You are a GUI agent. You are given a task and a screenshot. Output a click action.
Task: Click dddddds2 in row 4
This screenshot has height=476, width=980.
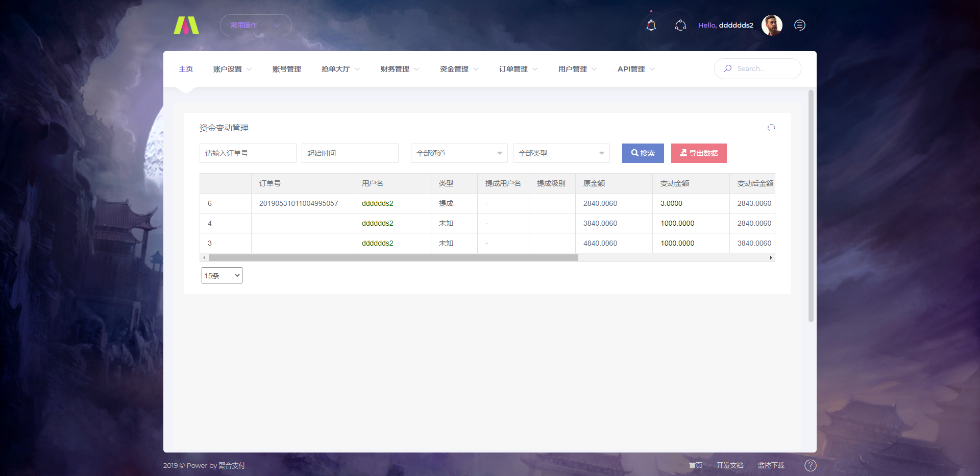coord(378,223)
